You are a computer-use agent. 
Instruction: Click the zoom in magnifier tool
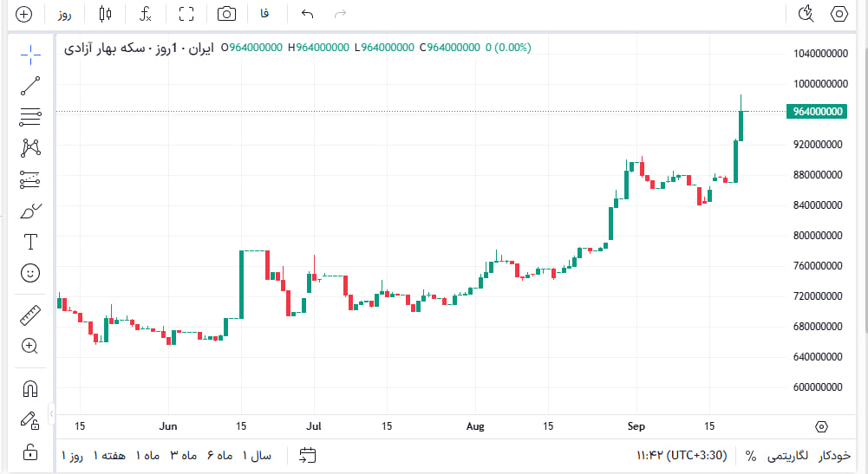pos(30,346)
